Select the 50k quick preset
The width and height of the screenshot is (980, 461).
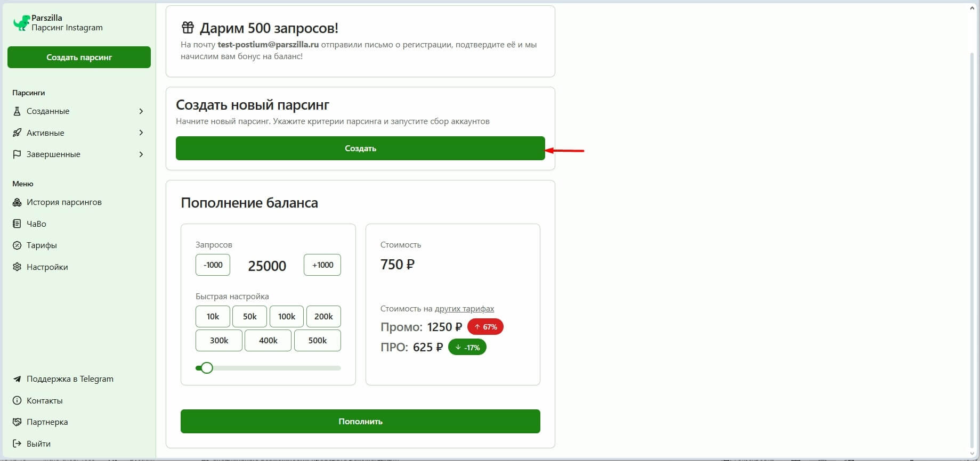[250, 316]
